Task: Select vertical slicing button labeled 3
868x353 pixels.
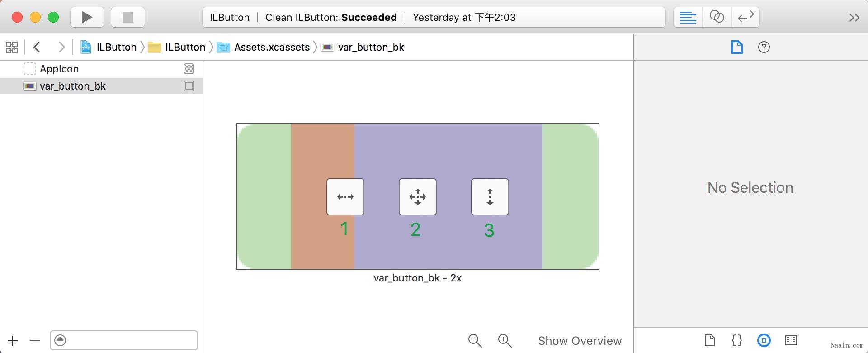Action: [490, 197]
